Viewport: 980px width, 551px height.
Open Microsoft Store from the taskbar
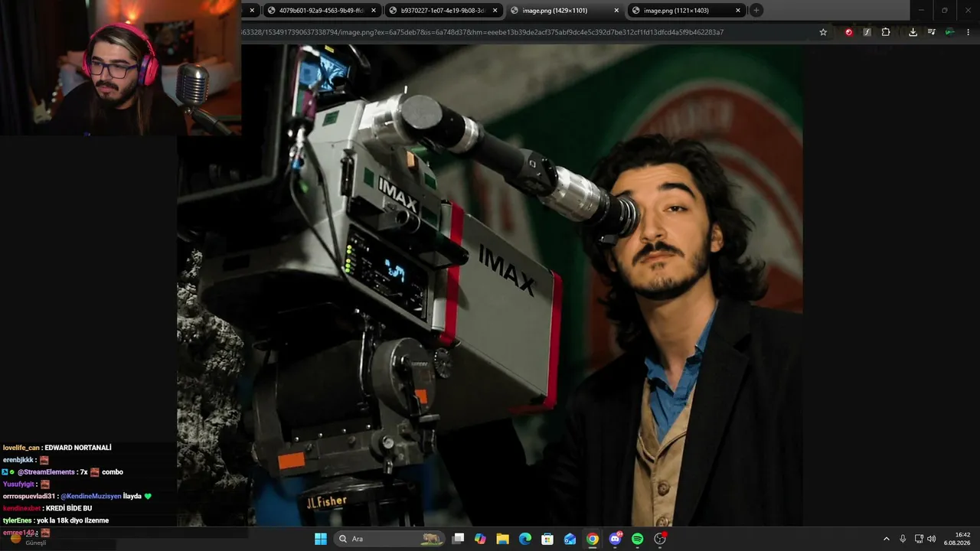pos(547,539)
